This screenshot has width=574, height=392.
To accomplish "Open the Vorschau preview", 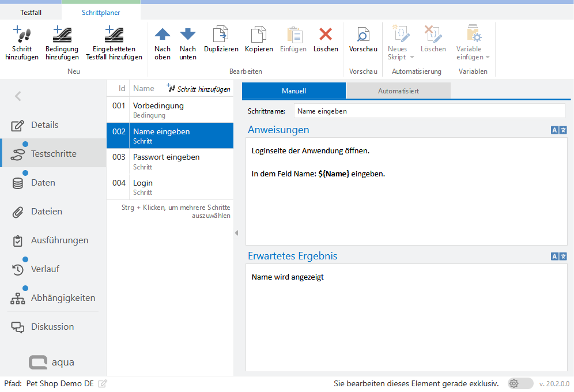I will (x=363, y=35).
